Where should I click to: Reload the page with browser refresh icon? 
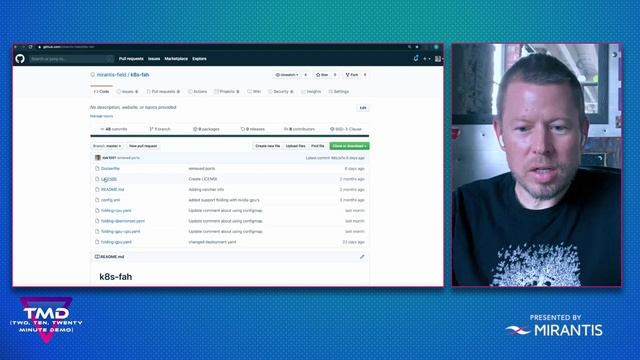pos(30,47)
